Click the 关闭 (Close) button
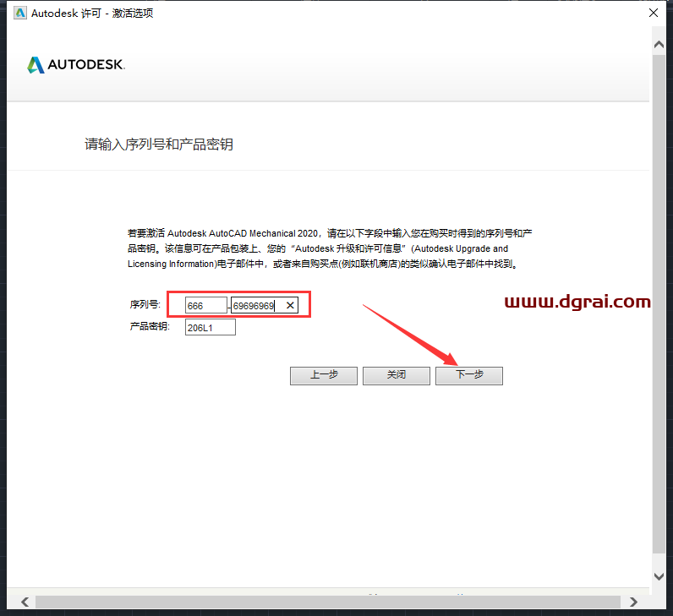Screen dimensions: 673x616 397,375
